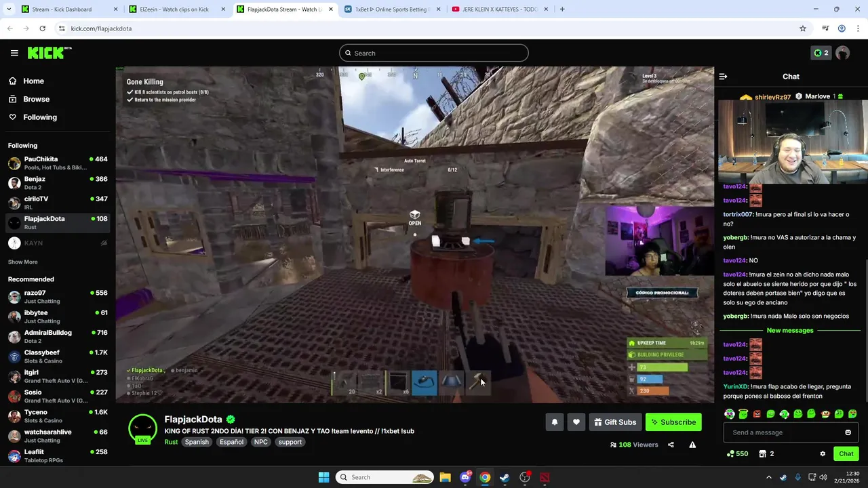This screenshot has width=868, height=488.
Task: Open razo97 recommended channel
Action: (x=58, y=297)
